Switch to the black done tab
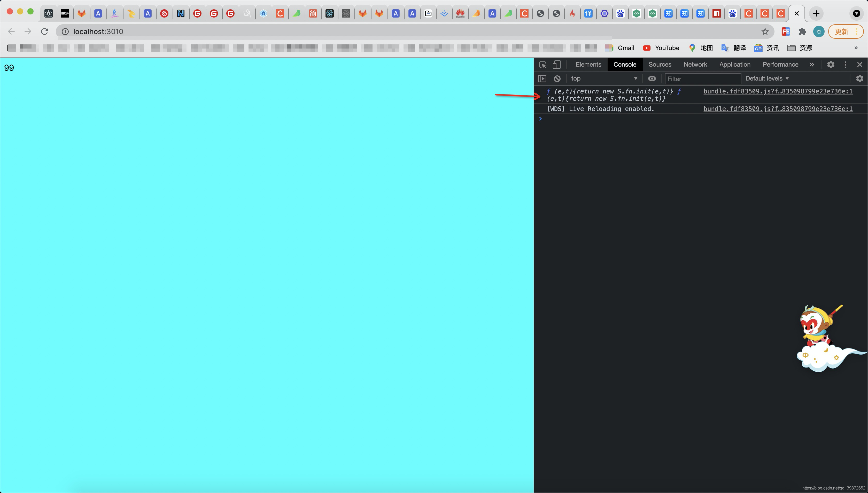Image resolution: width=868 pixels, height=493 pixels. coord(65,13)
